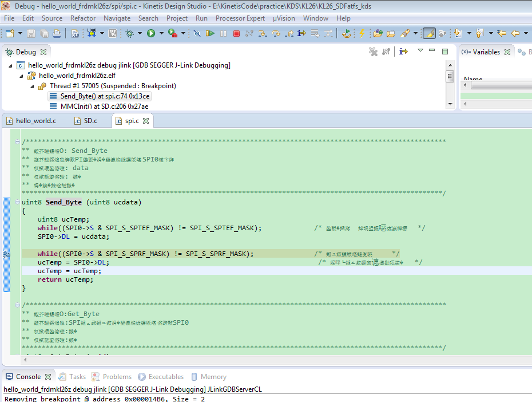Collapse the Thread #1 57005 tree node

(32, 86)
